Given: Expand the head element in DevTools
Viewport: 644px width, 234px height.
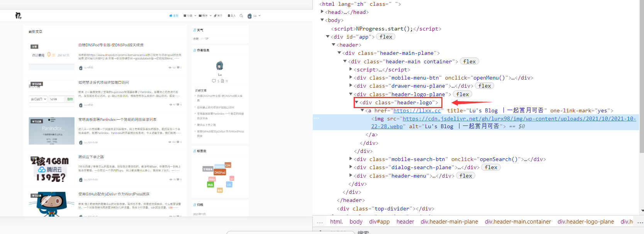Looking at the screenshot, I should (322, 12).
